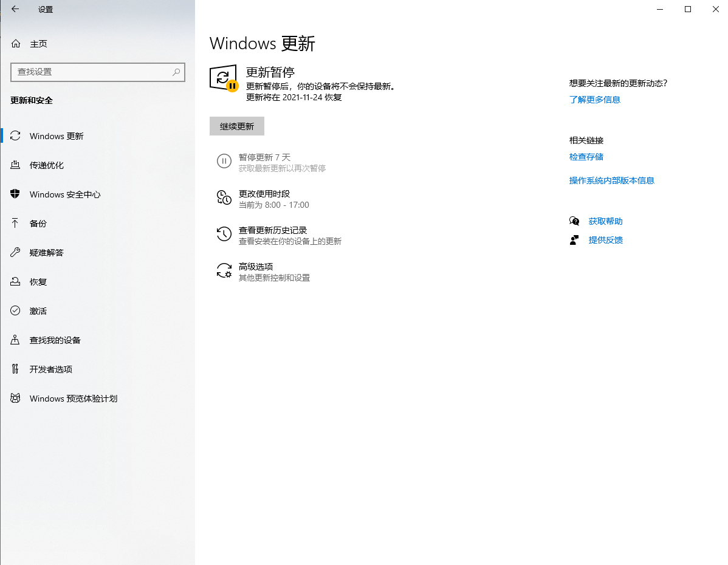The width and height of the screenshot is (728, 565).
Task: Focus the 查找设置 search field
Action: pyautogui.click(x=97, y=72)
